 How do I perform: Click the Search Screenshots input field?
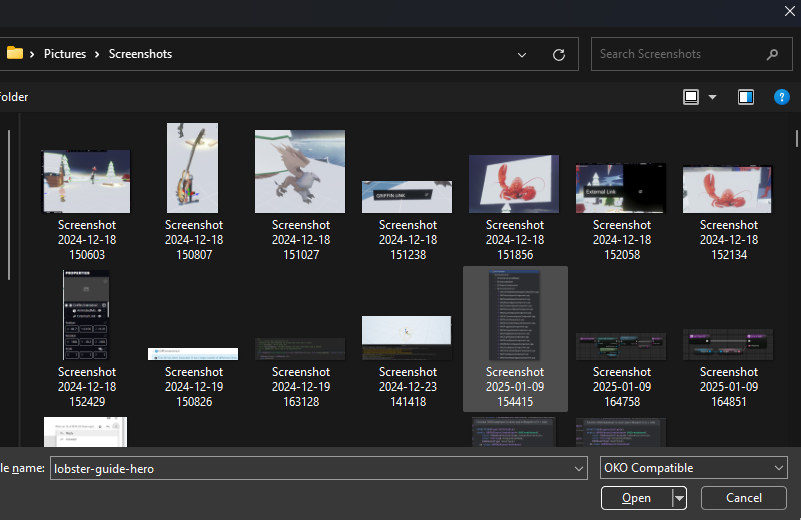(x=678, y=54)
